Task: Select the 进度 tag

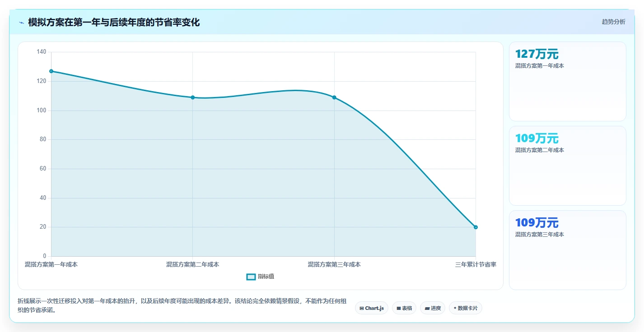Action: [433, 308]
